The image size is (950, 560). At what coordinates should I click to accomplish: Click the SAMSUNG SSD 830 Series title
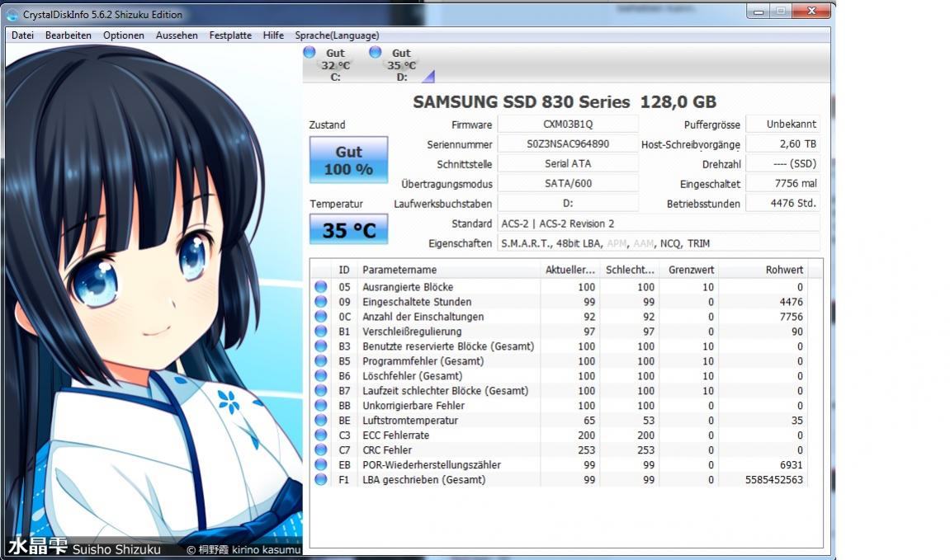point(564,101)
